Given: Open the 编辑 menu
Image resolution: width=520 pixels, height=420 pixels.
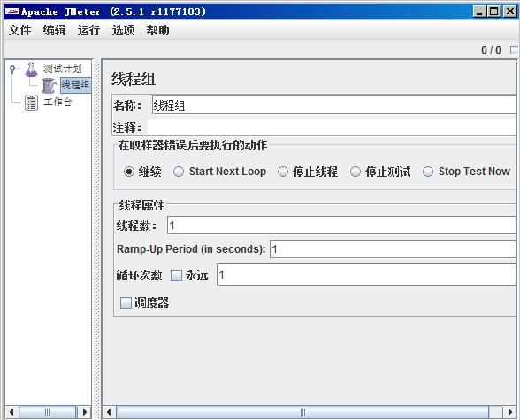Looking at the screenshot, I should pyautogui.click(x=55, y=30).
